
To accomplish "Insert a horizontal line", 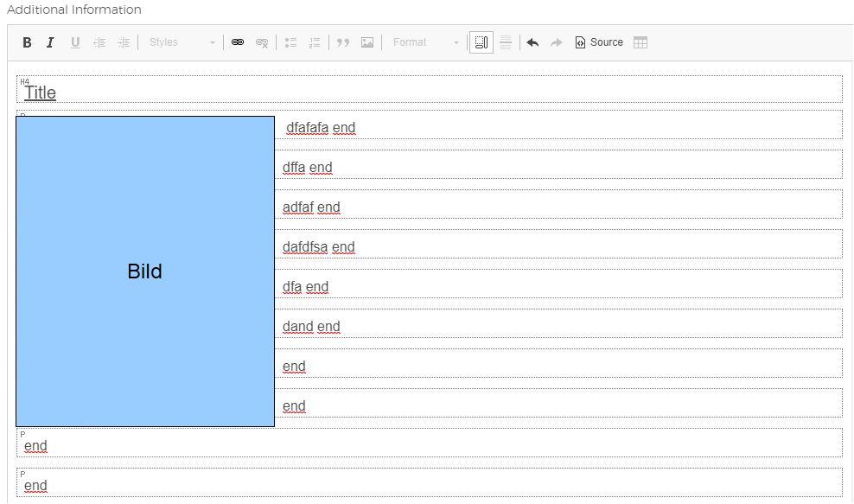I will [x=506, y=42].
